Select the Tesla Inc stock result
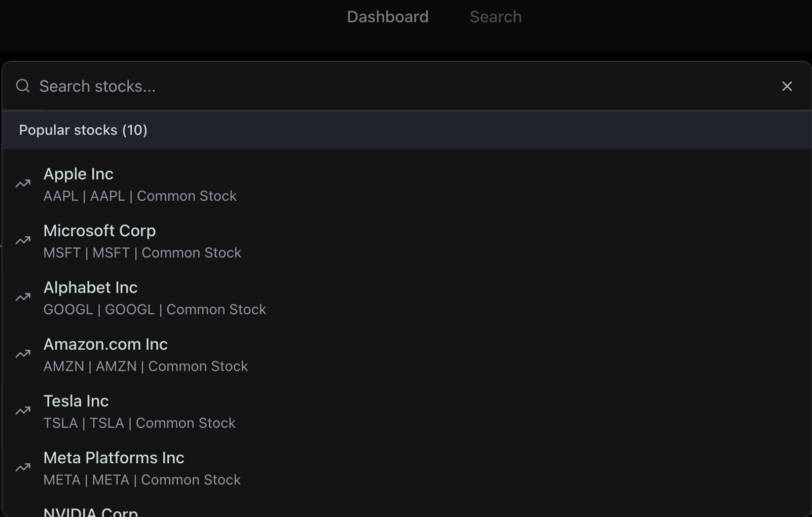This screenshot has width=812, height=517. click(x=76, y=401)
